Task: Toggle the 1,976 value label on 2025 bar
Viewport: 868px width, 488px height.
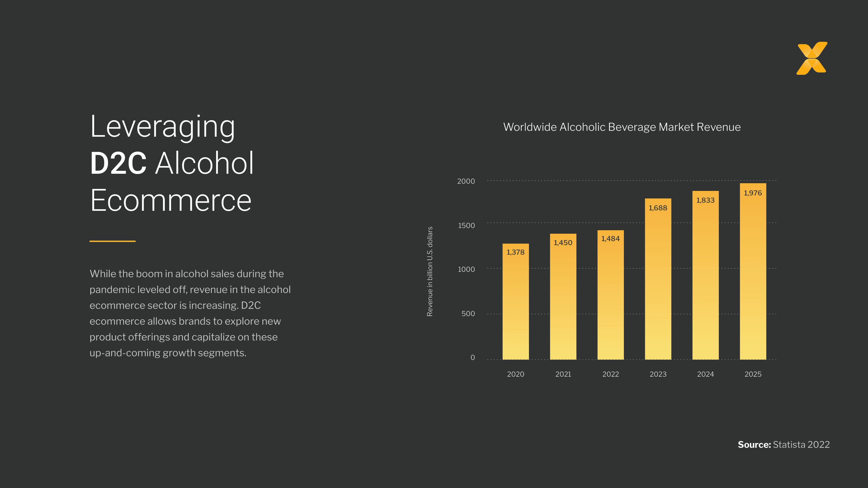Action: (753, 193)
